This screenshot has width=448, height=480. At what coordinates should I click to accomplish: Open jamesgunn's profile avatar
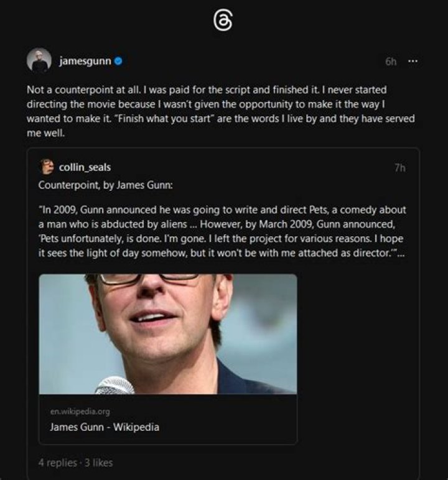point(39,61)
